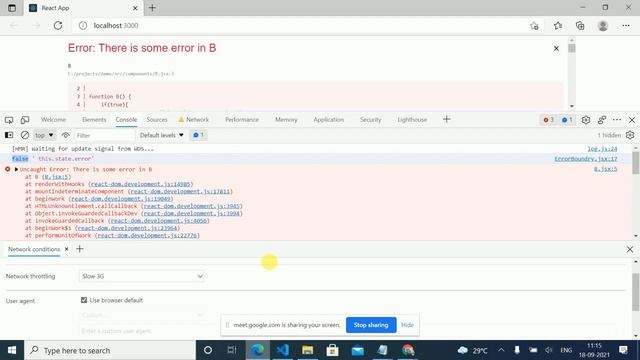Click Stop sharing button
The width and height of the screenshot is (640, 360).
[x=371, y=325]
